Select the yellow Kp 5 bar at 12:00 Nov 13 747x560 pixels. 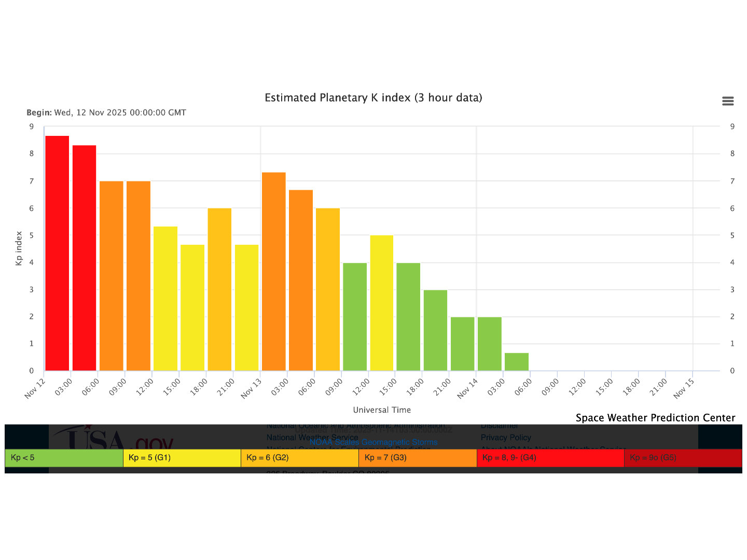[381, 303]
